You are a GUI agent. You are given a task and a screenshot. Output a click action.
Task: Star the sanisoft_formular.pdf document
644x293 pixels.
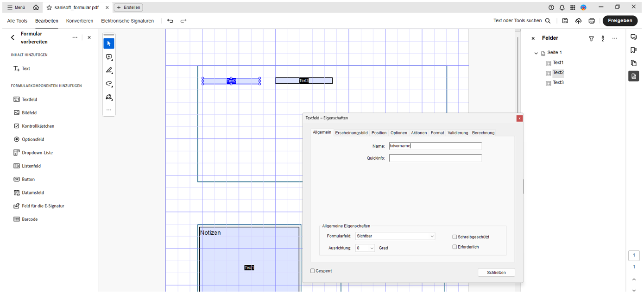click(x=49, y=7)
